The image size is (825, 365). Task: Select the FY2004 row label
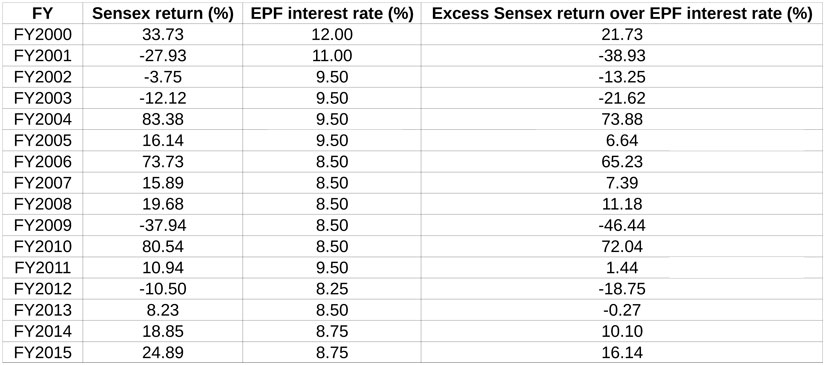42,119
